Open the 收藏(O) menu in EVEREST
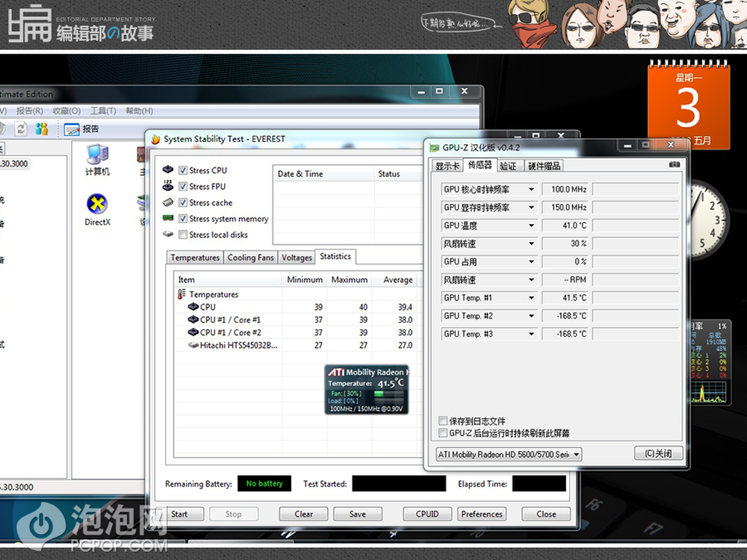The image size is (747, 560). coord(66,111)
